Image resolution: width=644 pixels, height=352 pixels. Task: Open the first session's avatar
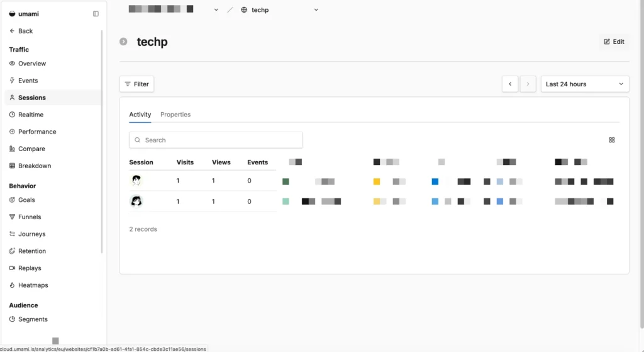136,180
